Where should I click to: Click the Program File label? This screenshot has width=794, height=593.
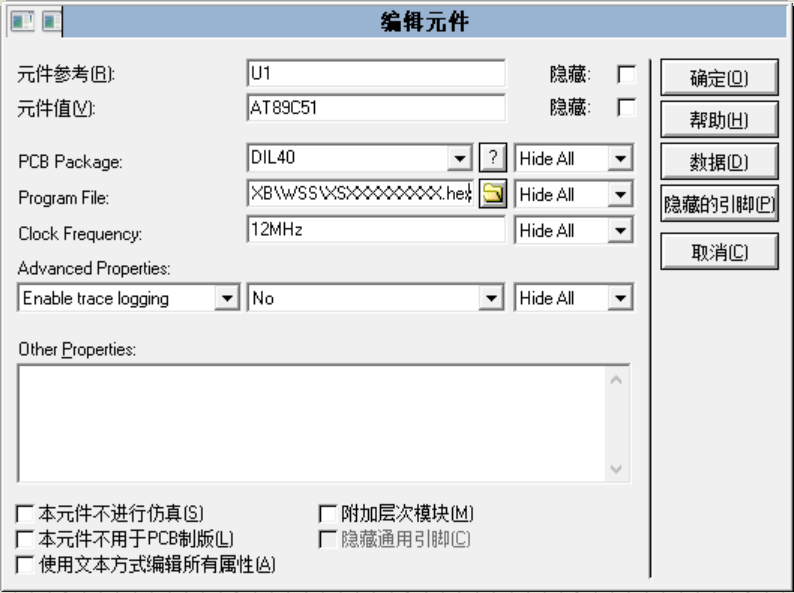[x=63, y=197]
